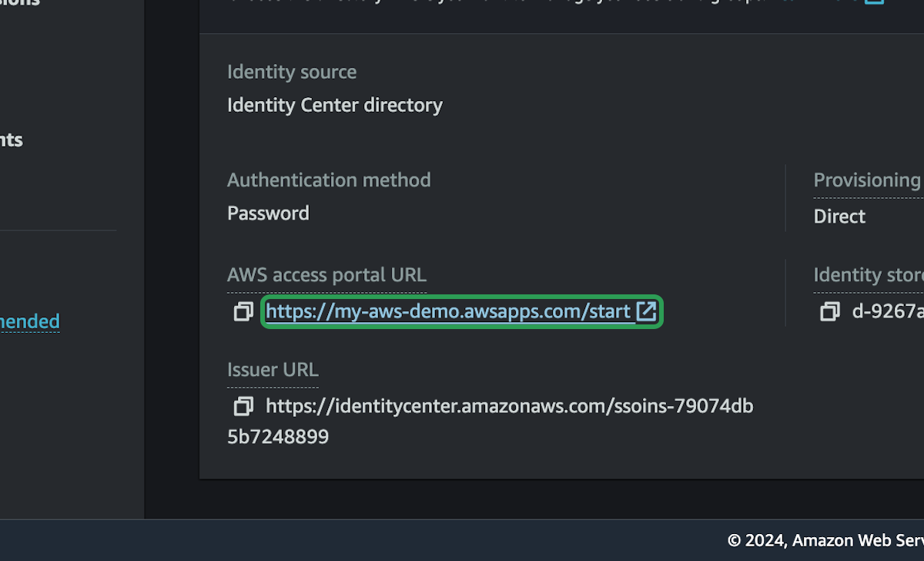Click the AWS access portal URL label

[x=326, y=275]
